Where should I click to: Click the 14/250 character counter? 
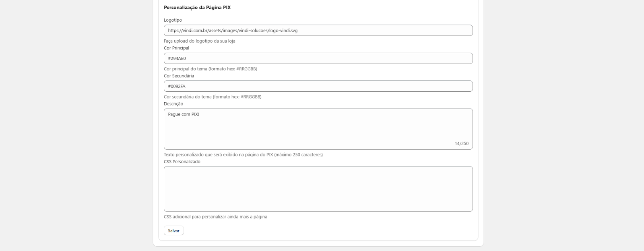tap(461, 144)
